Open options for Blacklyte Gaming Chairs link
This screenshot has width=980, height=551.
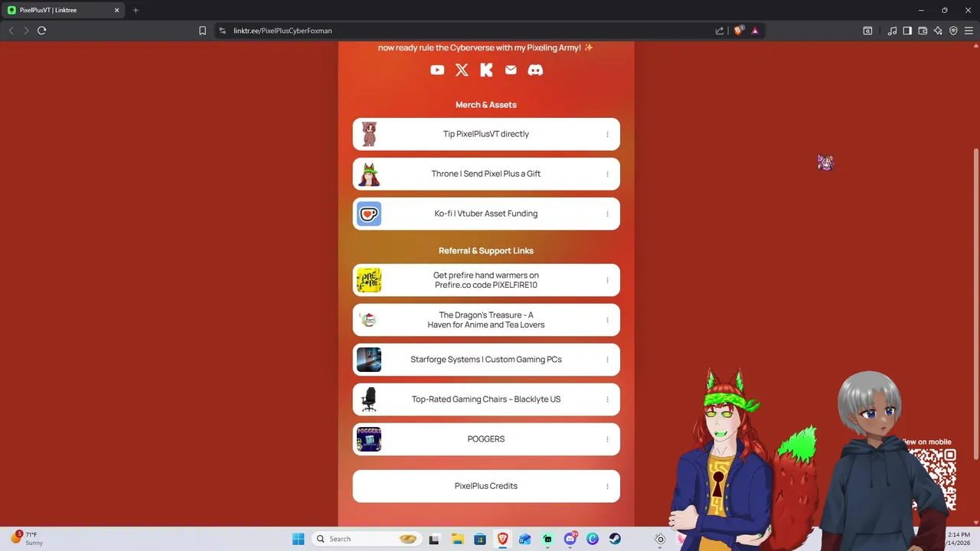pyautogui.click(x=607, y=399)
